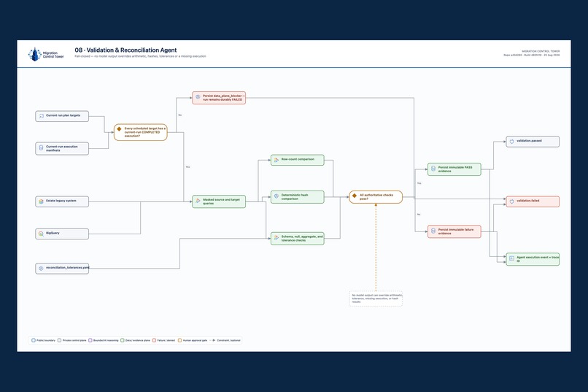The width and height of the screenshot is (588, 392).
Task: Click the 'Data / evidence plane' legend swatch
Action: click(x=123, y=340)
